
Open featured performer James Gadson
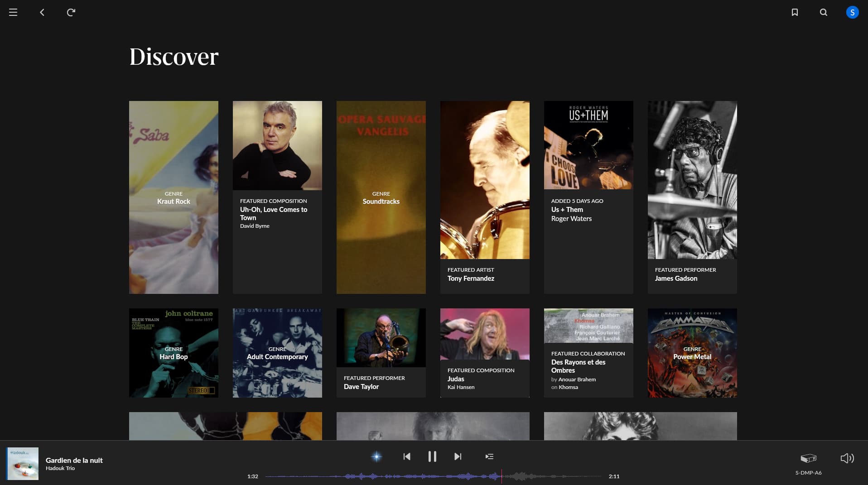(676, 279)
